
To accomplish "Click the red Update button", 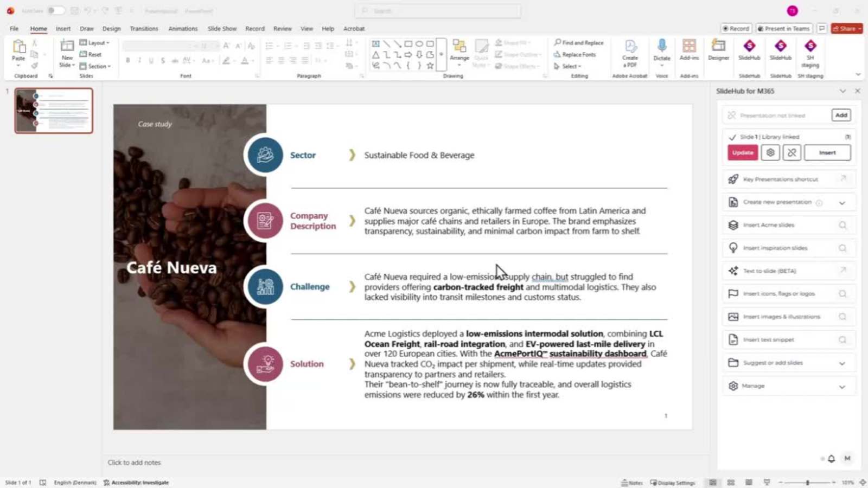I will pos(743,153).
